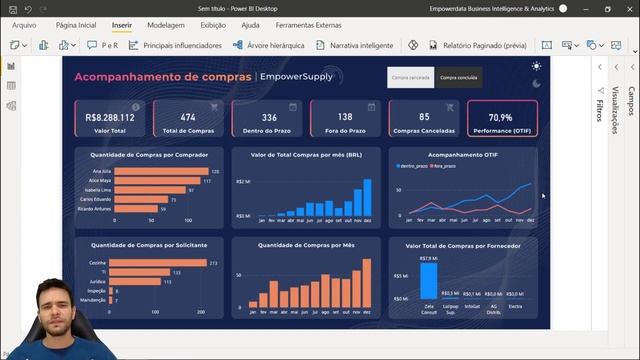Click the Visualizações pane label

[x=615, y=110]
